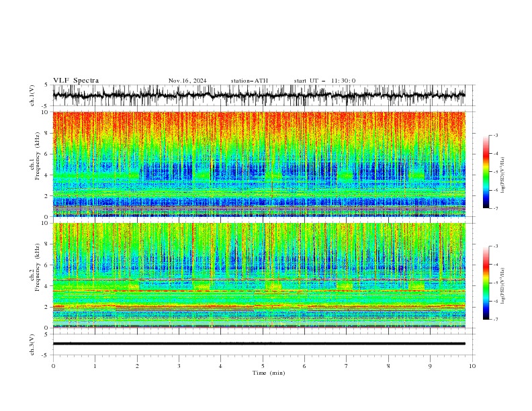Click the ch.1 voltage waveform trace

click(x=259, y=95)
